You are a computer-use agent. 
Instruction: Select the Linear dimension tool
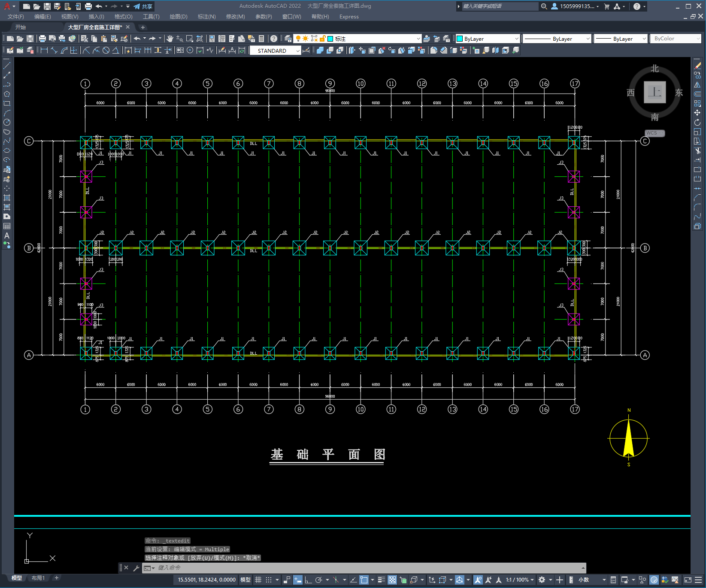[44, 50]
